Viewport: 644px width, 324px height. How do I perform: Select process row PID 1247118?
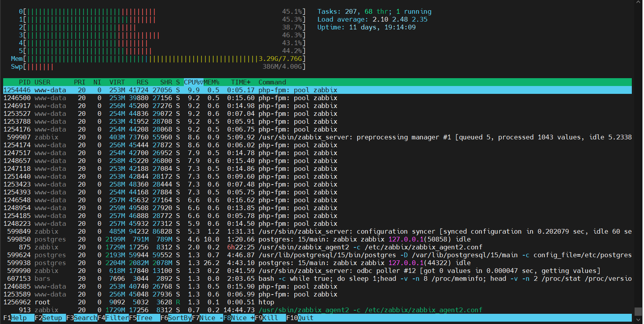tap(317, 168)
